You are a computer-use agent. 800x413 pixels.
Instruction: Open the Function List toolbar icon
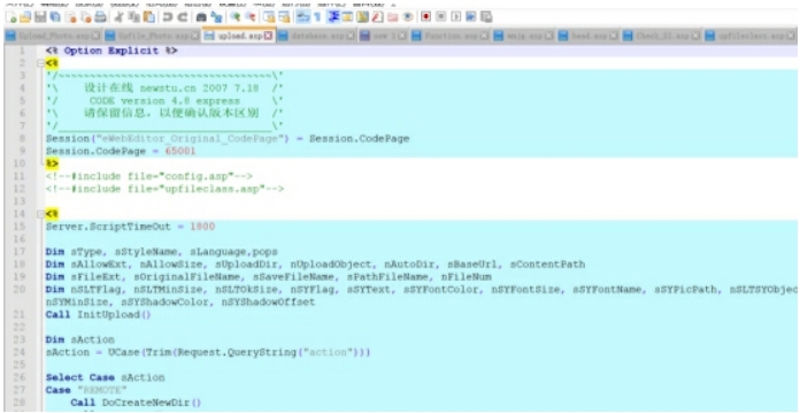point(378,17)
